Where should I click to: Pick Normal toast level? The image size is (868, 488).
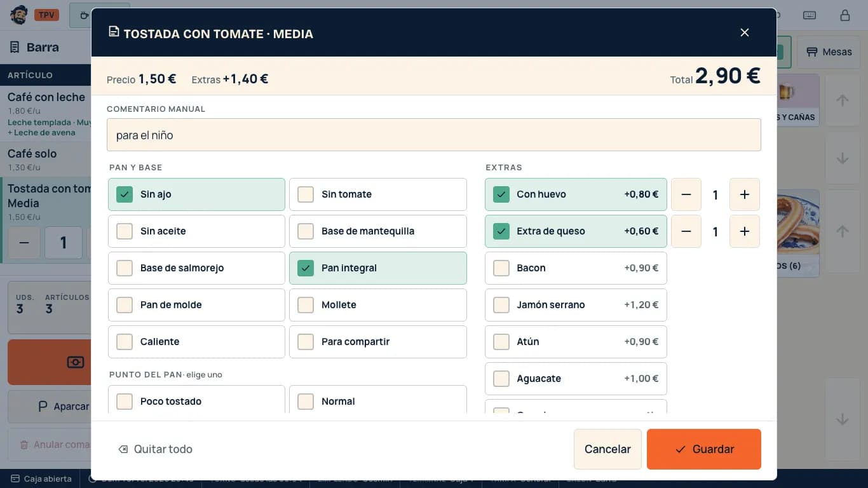[378, 400]
